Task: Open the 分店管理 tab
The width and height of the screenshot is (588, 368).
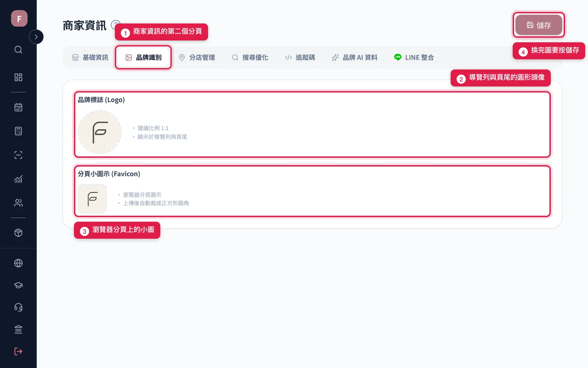Action: click(x=197, y=57)
